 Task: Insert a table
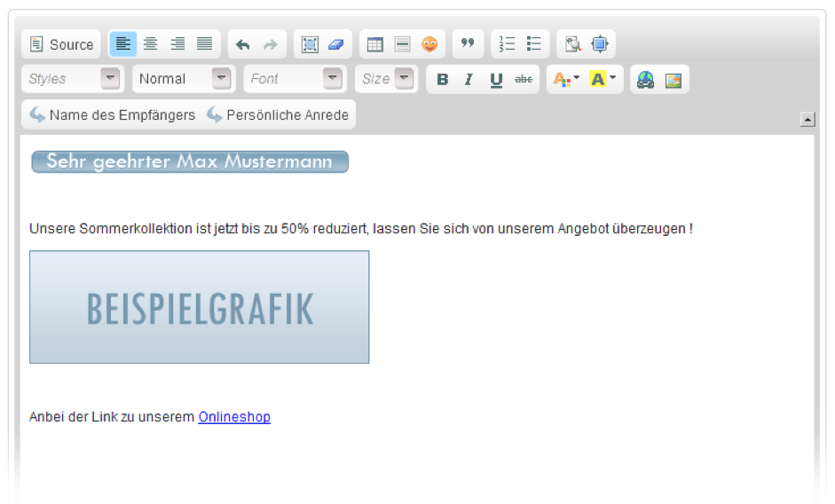click(x=374, y=44)
